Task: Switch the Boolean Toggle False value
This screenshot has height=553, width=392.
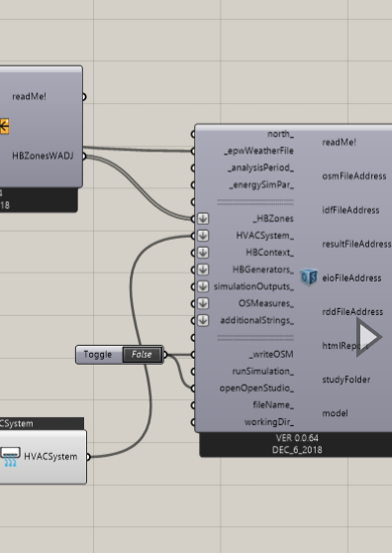Action: point(143,355)
